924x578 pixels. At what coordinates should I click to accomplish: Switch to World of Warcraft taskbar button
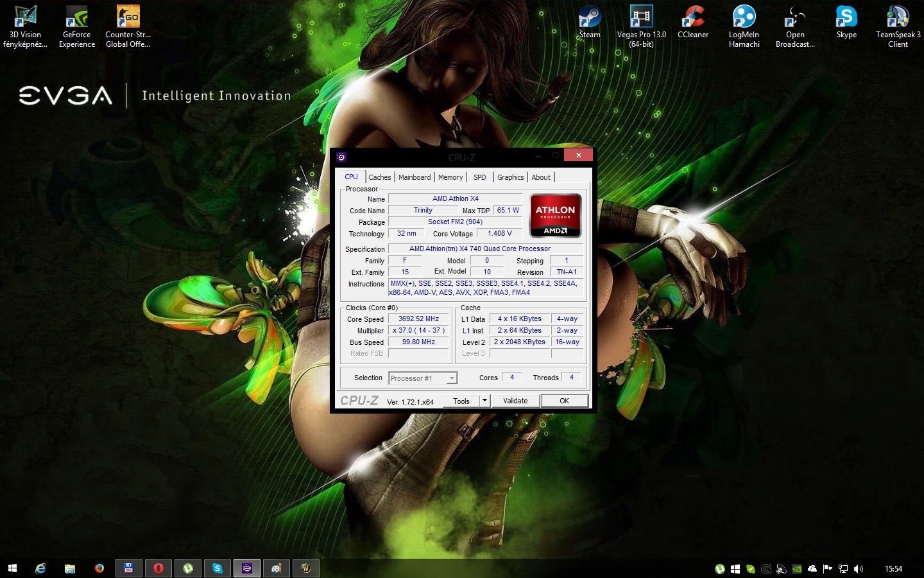tap(305, 568)
